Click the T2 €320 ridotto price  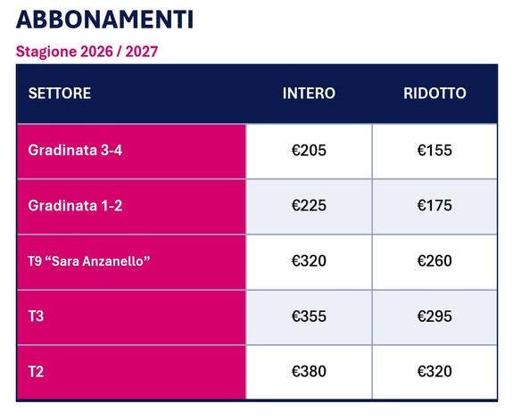(434, 372)
